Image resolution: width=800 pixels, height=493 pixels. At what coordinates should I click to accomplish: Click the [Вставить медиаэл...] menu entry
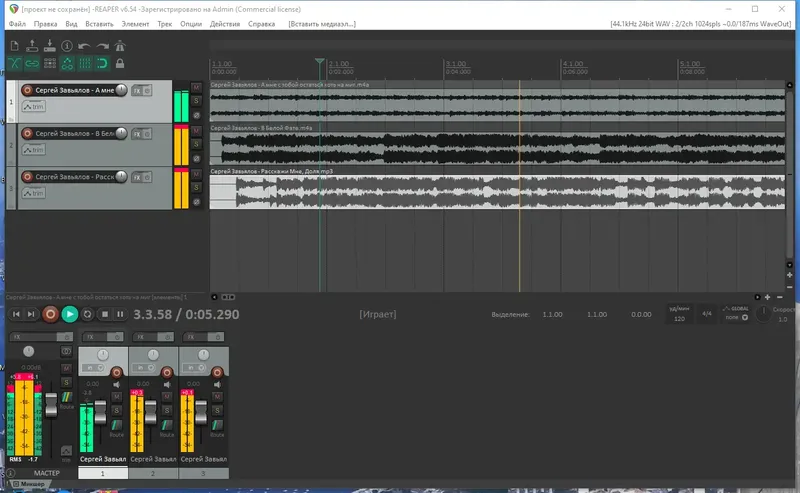(322, 24)
